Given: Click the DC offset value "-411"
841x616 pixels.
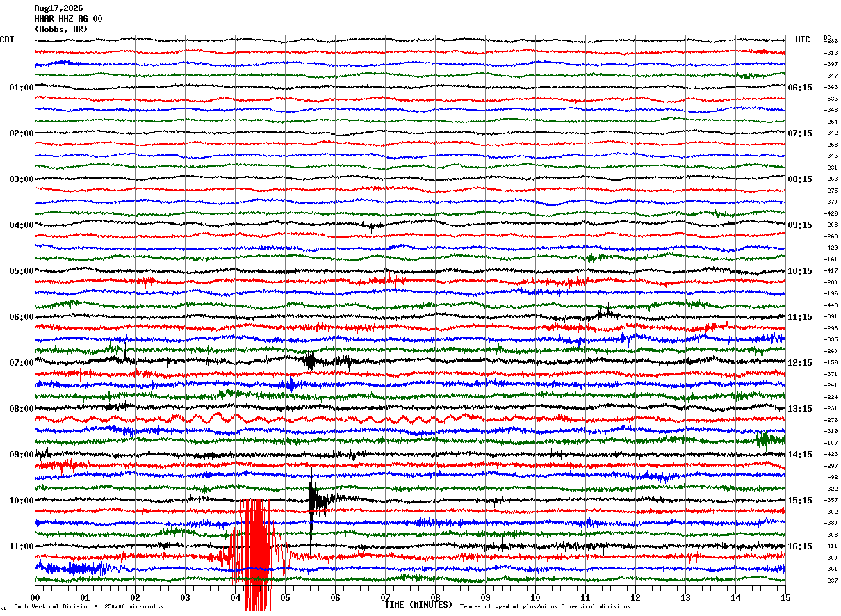Looking at the screenshot, I should click(x=831, y=546).
